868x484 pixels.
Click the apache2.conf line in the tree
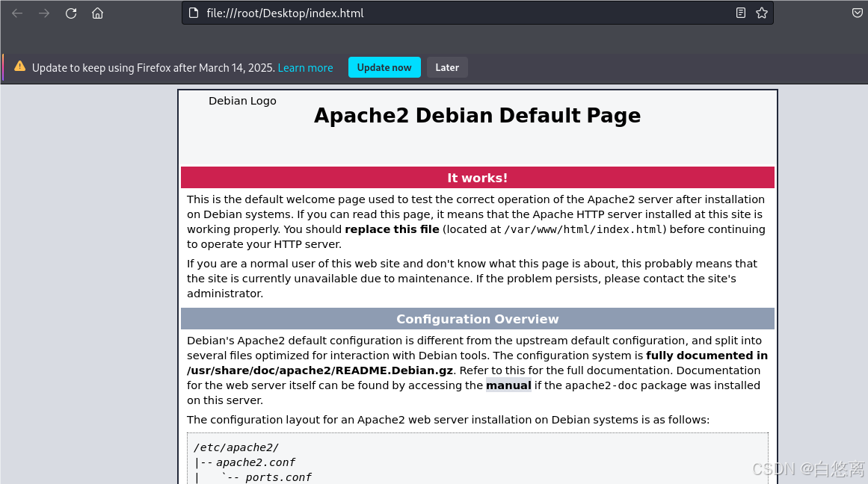(x=255, y=462)
